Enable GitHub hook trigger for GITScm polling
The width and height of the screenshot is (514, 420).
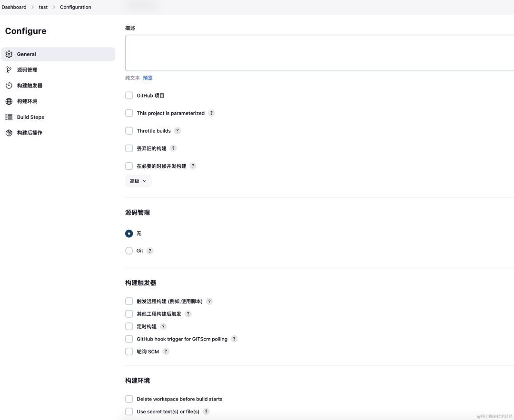pos(129,339)
